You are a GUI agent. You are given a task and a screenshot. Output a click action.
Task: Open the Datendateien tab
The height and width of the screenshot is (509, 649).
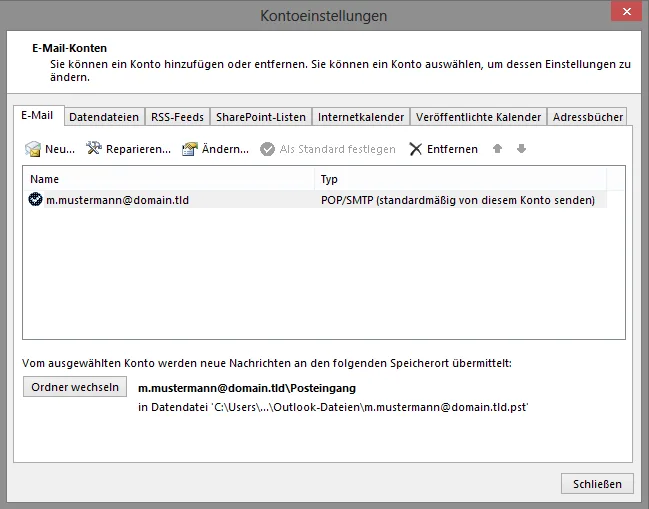(104, 117)
